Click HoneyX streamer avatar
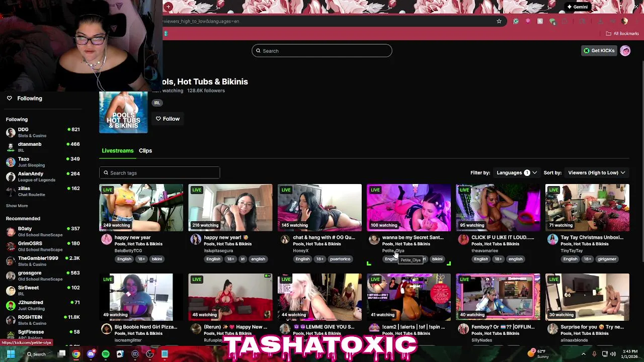The width and height of the screenshot is (644, 362). [x=285, y=239]
